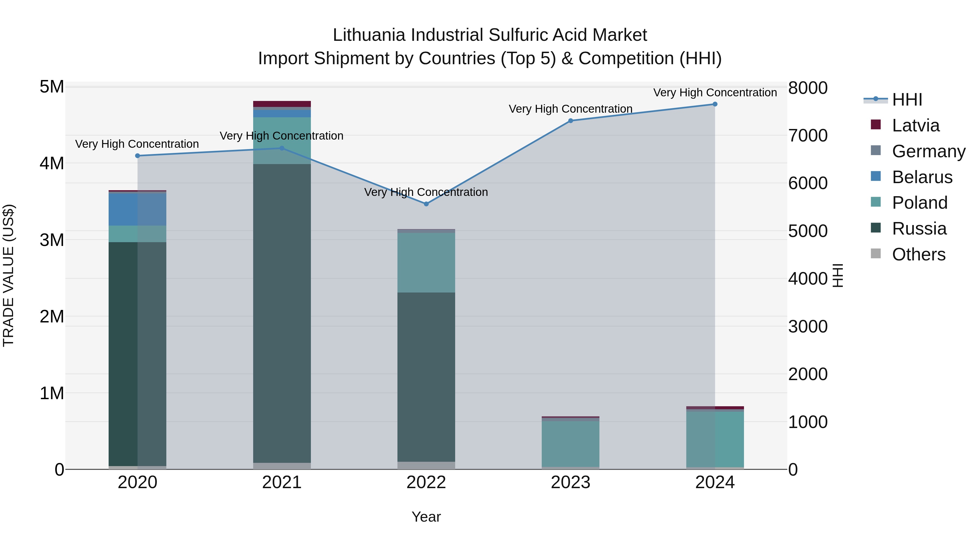Click the Poland segment in 2021 bar
Viewport: 980px width, 551px height.
(x=282, y=141)
